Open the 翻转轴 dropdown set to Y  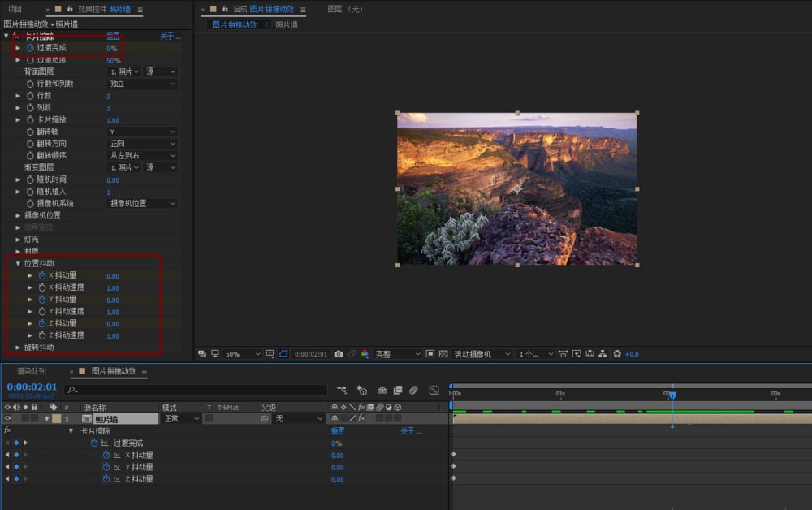coord(143,132)
